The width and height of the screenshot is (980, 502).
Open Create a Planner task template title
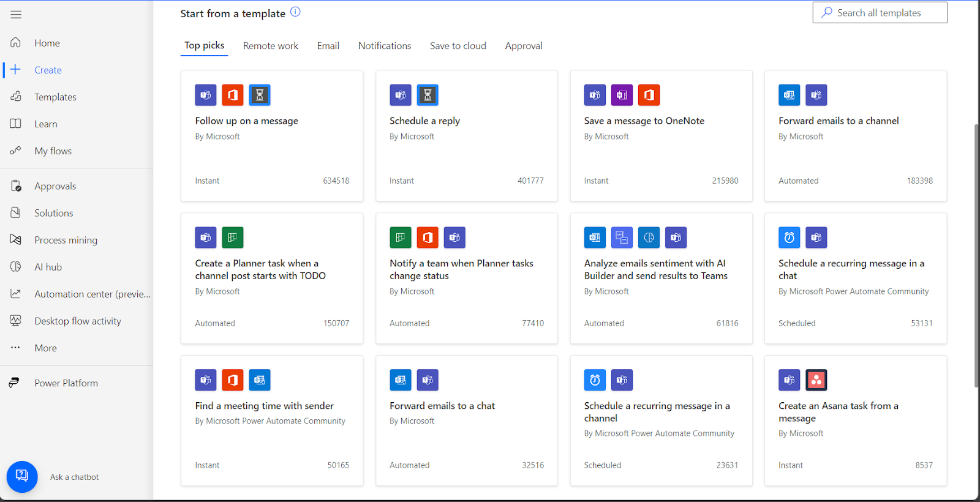pyautogui.click(x=260, y=269)
